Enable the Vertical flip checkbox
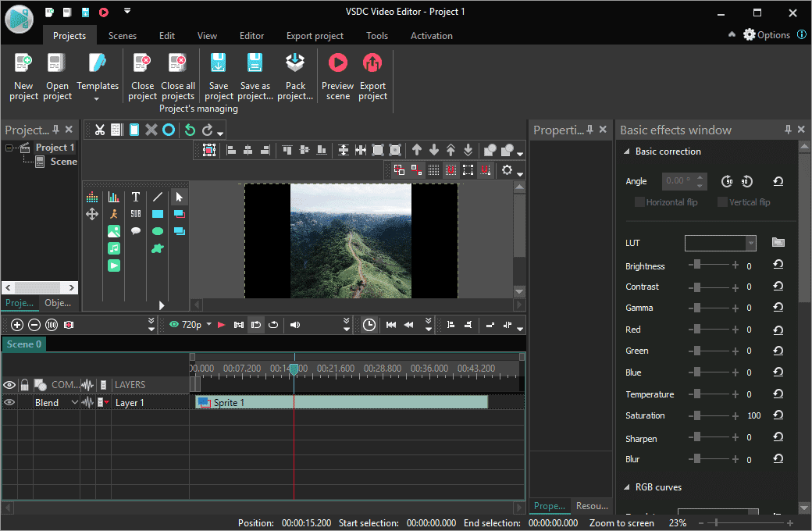This screenshot has width=812, height=531. (x=722, y=202)
